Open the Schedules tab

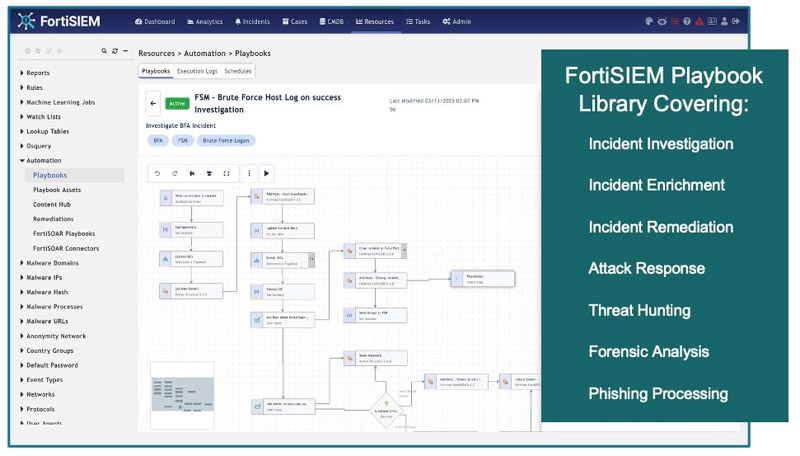tap(238, 71)
